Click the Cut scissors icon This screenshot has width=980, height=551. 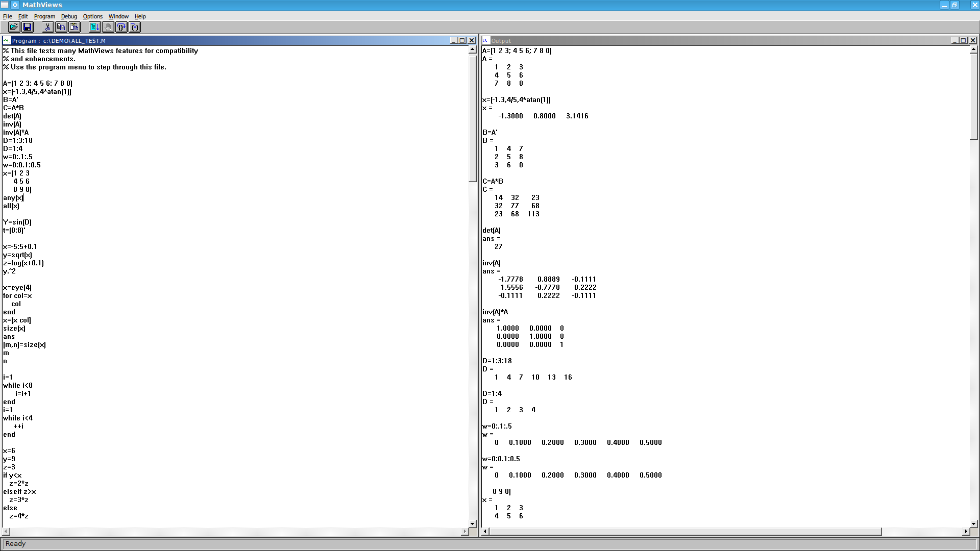coord(47,27)
